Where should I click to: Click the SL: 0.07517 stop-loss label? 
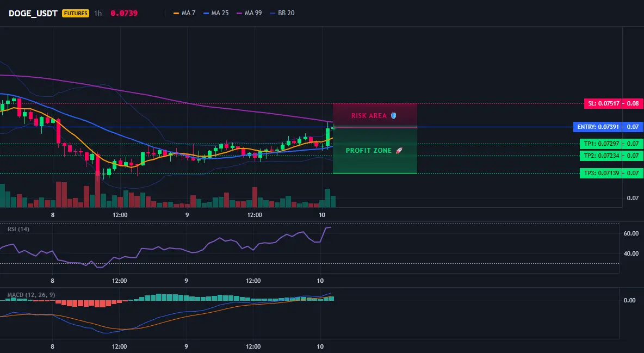pos(603,103)
